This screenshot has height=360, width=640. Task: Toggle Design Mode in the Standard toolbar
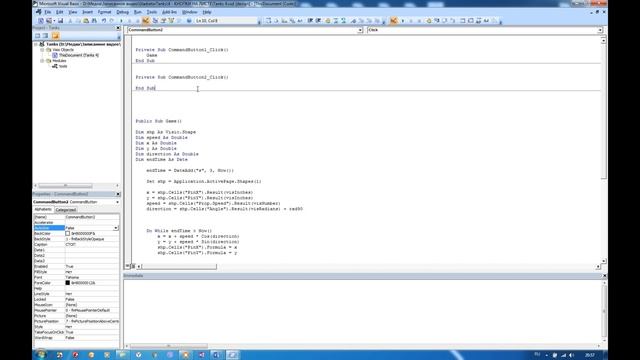[x=145, y=20]
